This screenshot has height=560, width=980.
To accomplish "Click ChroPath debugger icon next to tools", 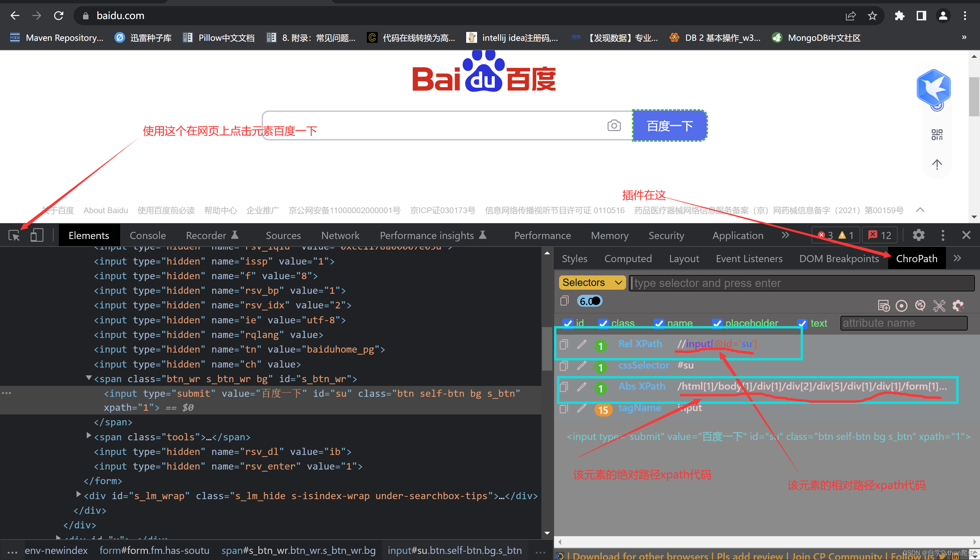I will 920,305.
